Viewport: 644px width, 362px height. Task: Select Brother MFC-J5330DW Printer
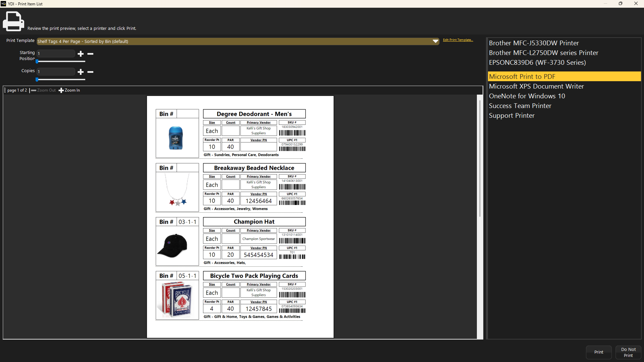(534, 43)
